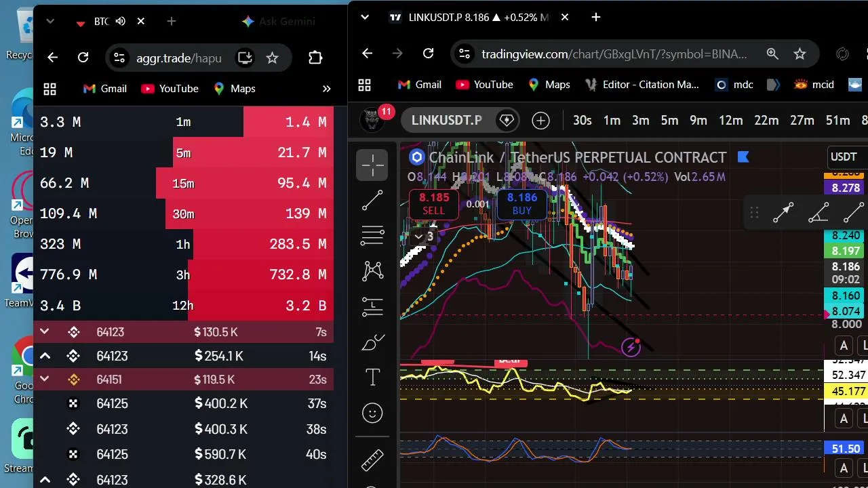Open new tab in aggr.trade window
Viewport: 868px width, 488px height.
pos(172,22)
